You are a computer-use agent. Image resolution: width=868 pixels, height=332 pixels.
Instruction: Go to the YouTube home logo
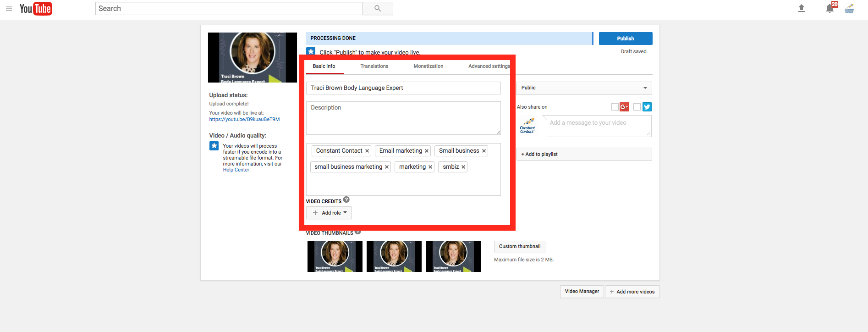point(36,9)
